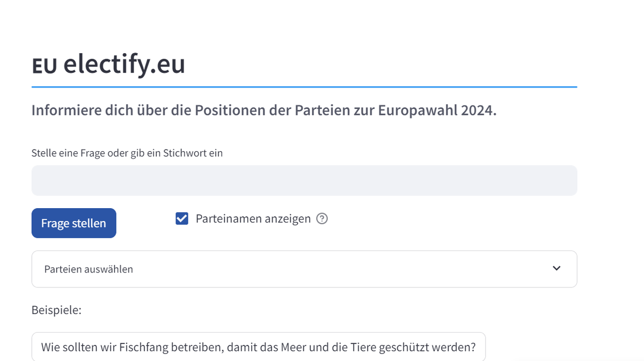Click the Frage stellen button
Image resolution: width=644 pixels, height=361 pixels.
coord(74,223)
